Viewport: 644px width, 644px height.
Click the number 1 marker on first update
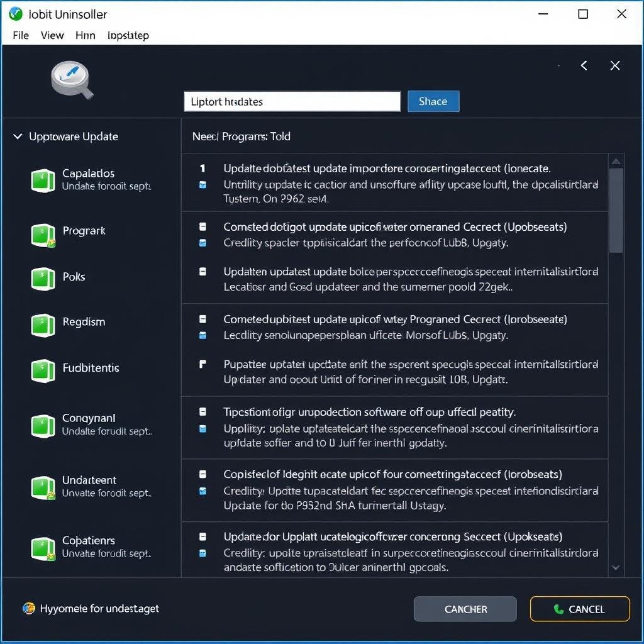[203, 169]
